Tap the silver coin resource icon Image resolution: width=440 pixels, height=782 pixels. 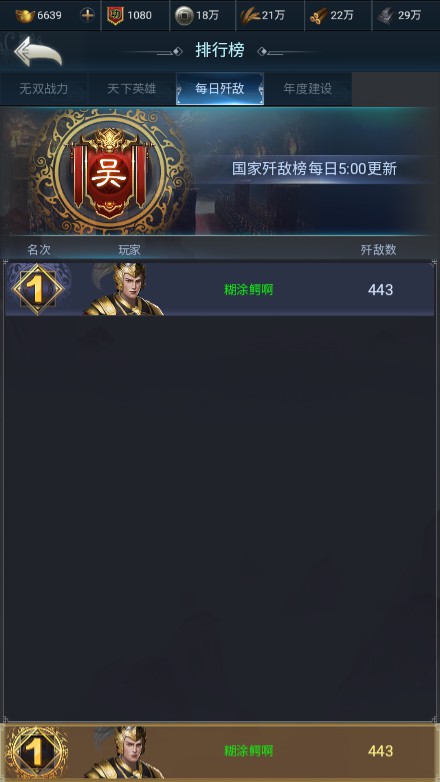pos(184,15)
